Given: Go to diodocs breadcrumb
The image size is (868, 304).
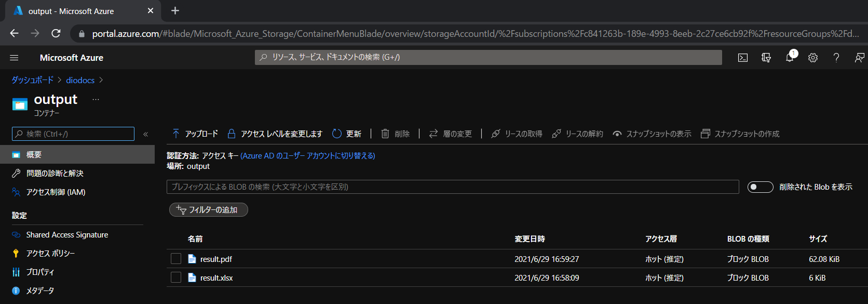Looking at the screenshot, I should (x=80, y=80).
